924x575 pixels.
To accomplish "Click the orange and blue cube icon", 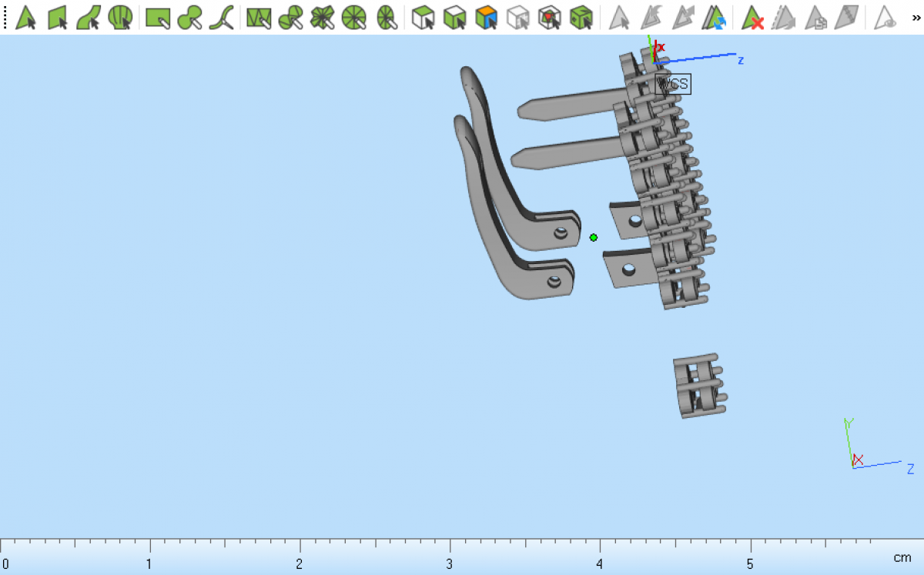I will tap(486, 17).
